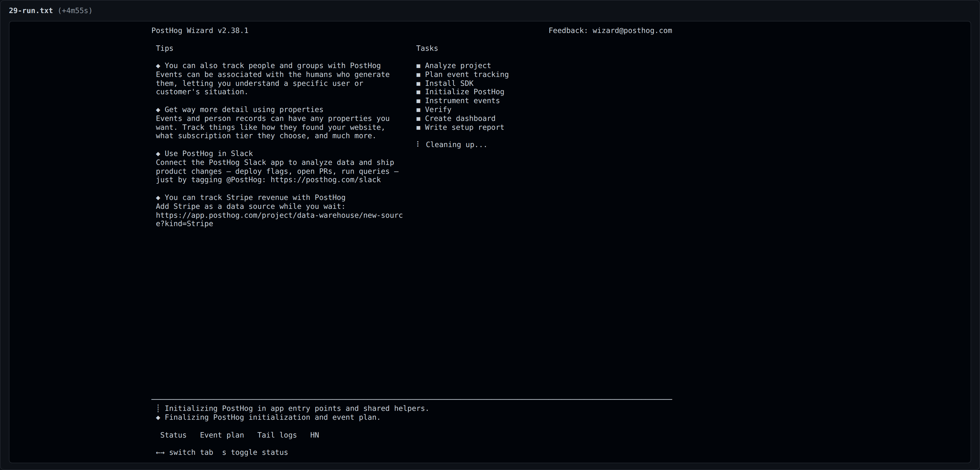The image size is (980, 470).
Task: Click the arrows switch tab hint
Action: 185,452
